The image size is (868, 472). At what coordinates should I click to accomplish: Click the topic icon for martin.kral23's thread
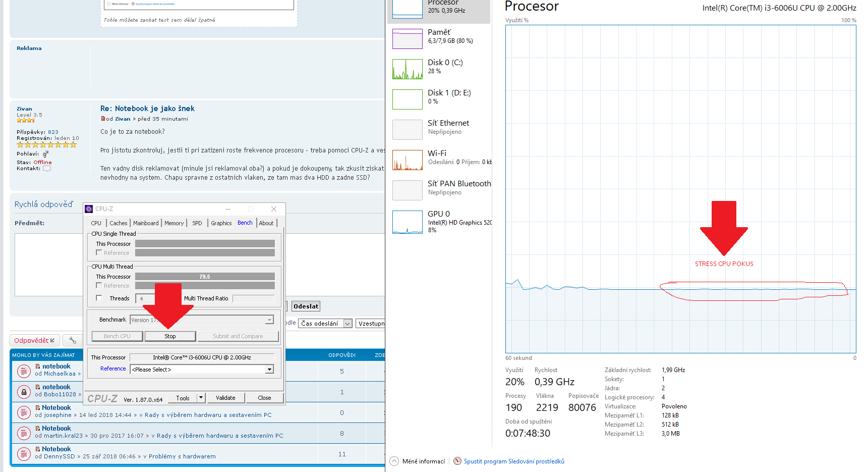click(x=24, y=433)
